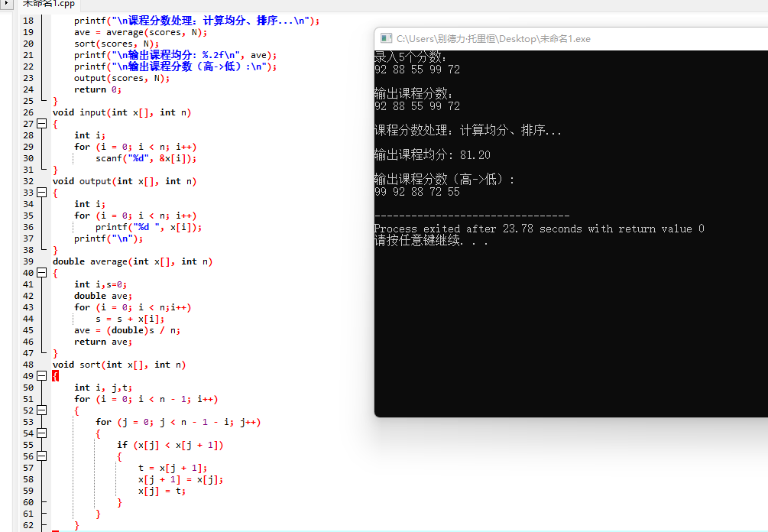Click the 's = s + x[i];' statement
Viewport: 768px width, 532px height.
(x=130, y=319)
